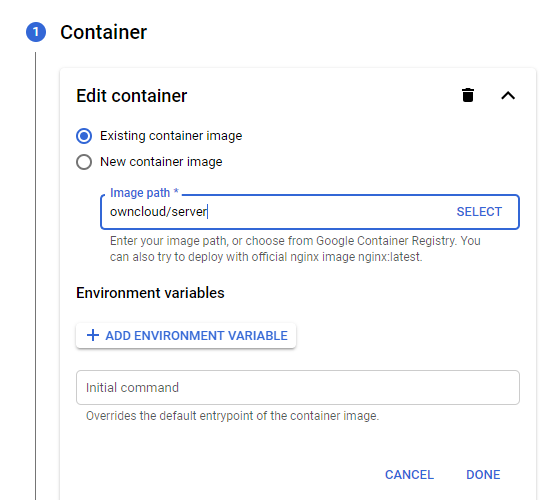This screenshot has height=500, width=553.
Task: Click the New container image label
Action: 161,162
